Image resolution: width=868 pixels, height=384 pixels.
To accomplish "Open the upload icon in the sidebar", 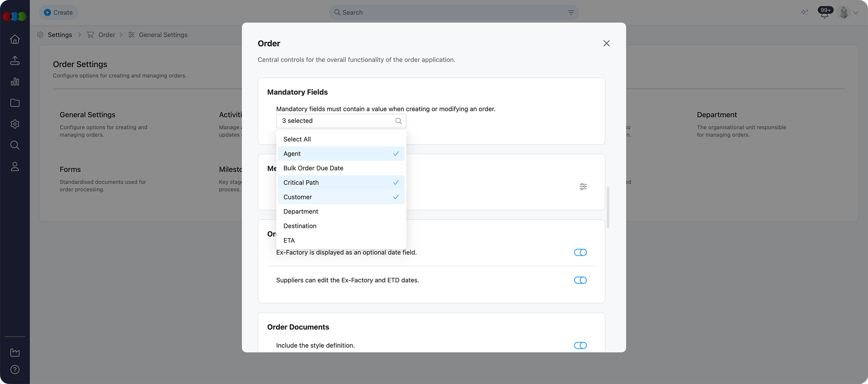I will pyautogui.click(x=15, y=61).
